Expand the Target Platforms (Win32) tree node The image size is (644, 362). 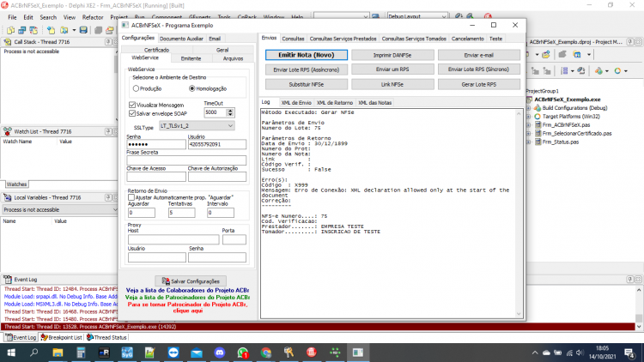point(529,117)
